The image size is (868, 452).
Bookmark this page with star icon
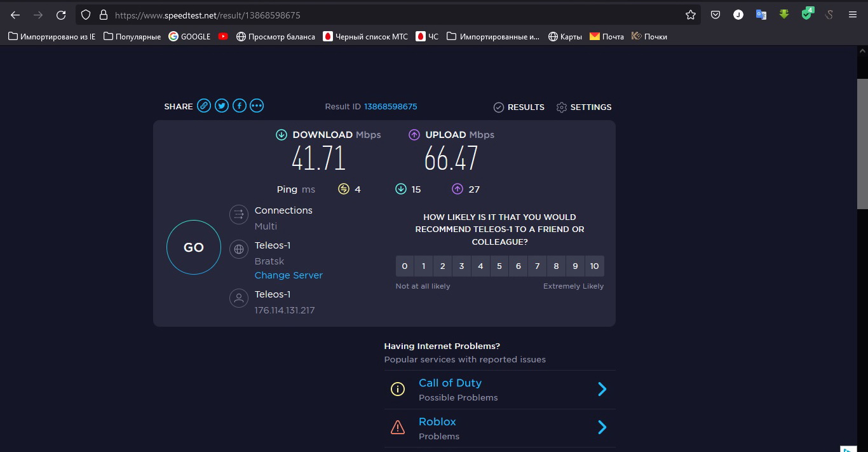[691, 15]
